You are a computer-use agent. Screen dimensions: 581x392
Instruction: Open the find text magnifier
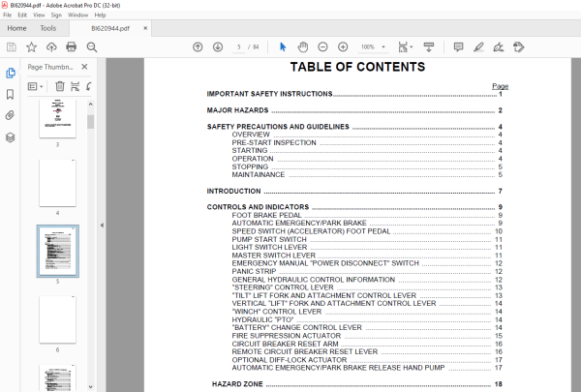click(92, 47)
